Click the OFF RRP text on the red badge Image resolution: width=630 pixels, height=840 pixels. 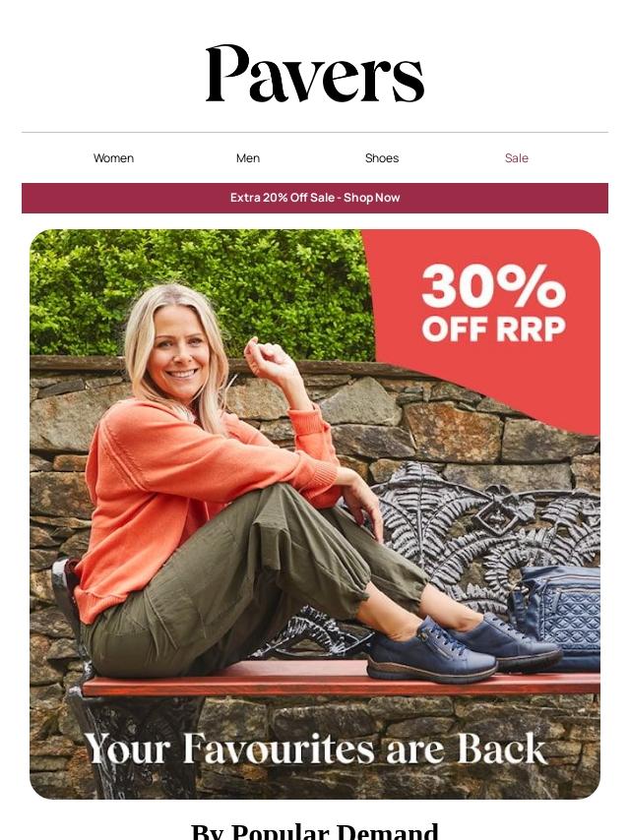[493, 329]
